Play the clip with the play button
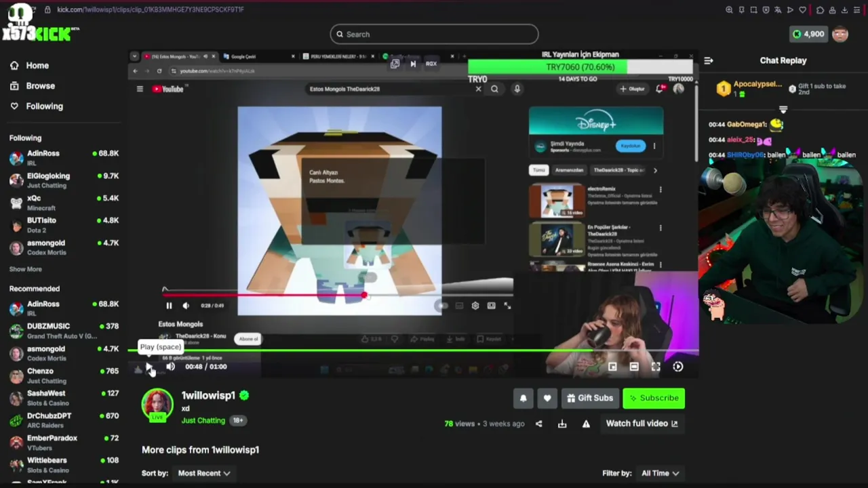This screenshot has height=488, width=868. [x=149, y=367]
